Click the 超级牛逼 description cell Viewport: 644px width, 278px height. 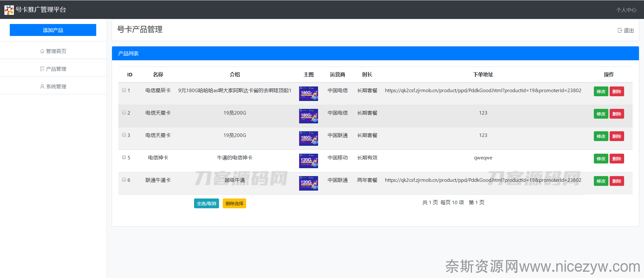tap(234, 180)
